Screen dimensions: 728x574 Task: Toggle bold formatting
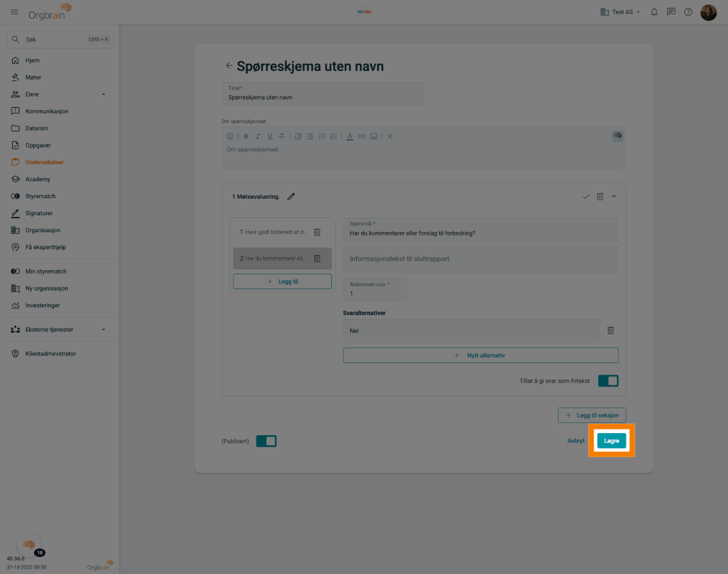point(246,137)
